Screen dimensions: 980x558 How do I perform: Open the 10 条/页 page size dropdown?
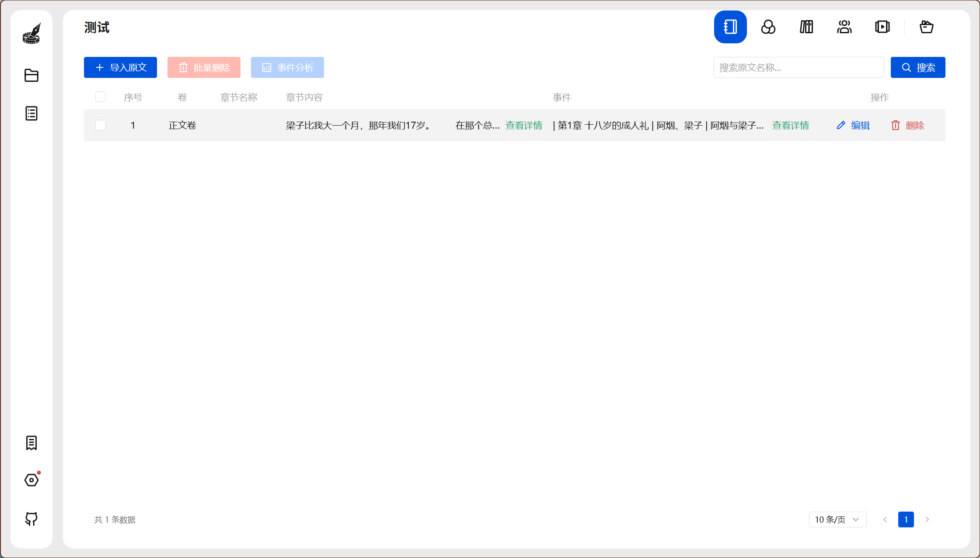click(837, 519)
